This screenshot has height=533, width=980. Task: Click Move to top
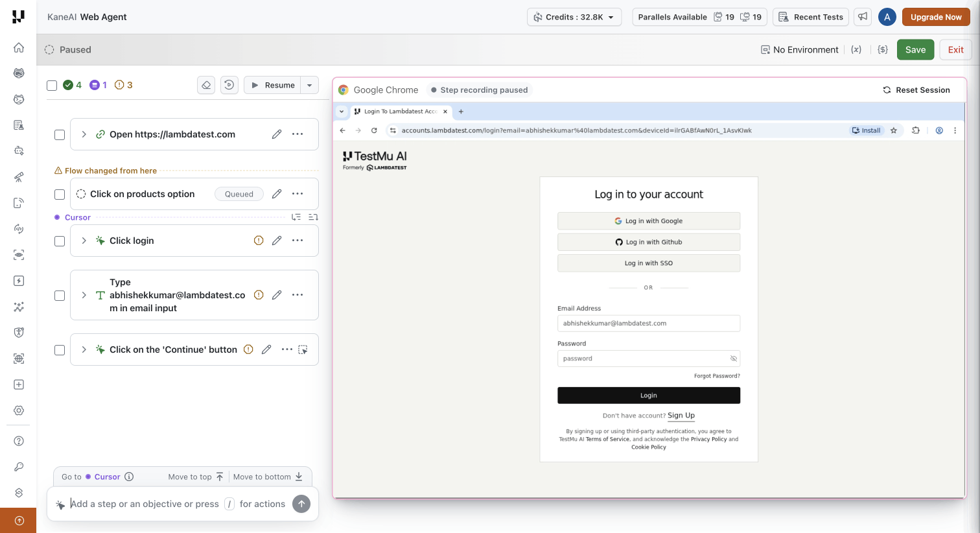[196, 477]
